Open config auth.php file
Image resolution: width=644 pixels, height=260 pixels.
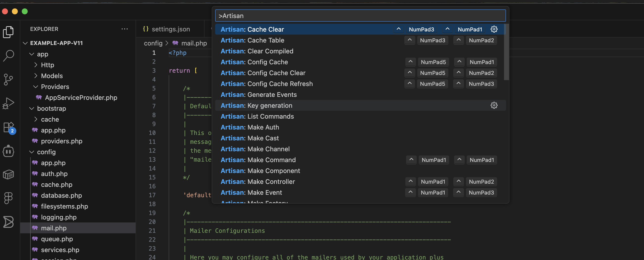78,173
